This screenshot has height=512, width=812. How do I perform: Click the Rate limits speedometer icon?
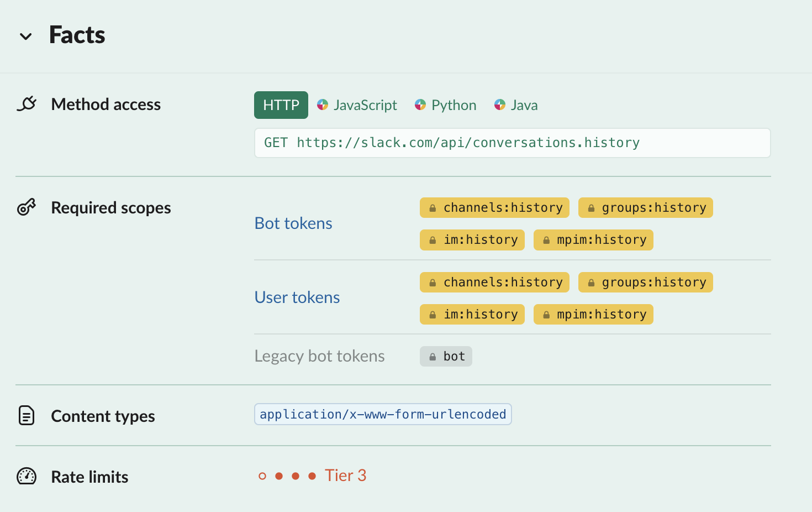coord(27,476)
